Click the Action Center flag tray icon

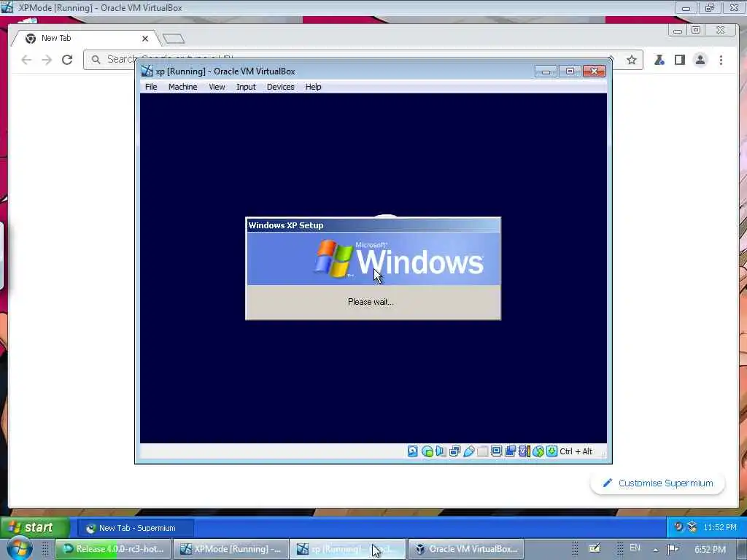click(x=673, y=549)
